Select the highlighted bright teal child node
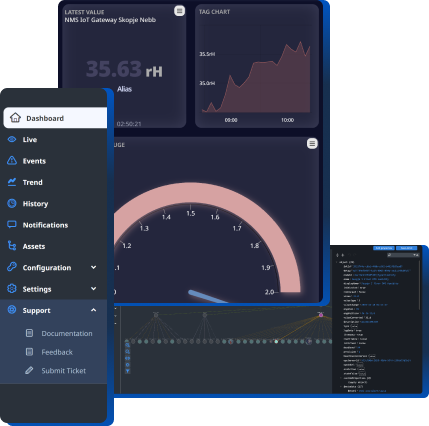The image size is (429, 426). coord(276,341)
